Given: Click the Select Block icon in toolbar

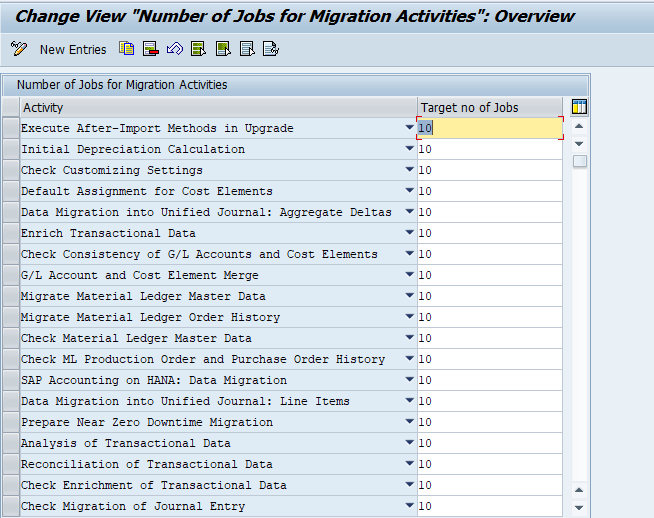Looking at the screenshot, I should [222, 49].
